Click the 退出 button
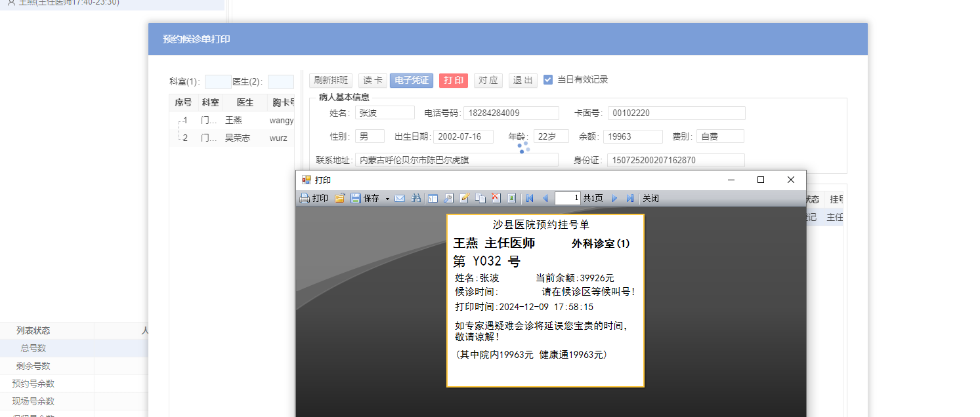This screenshot has width=980, height=417. (523, 80)
